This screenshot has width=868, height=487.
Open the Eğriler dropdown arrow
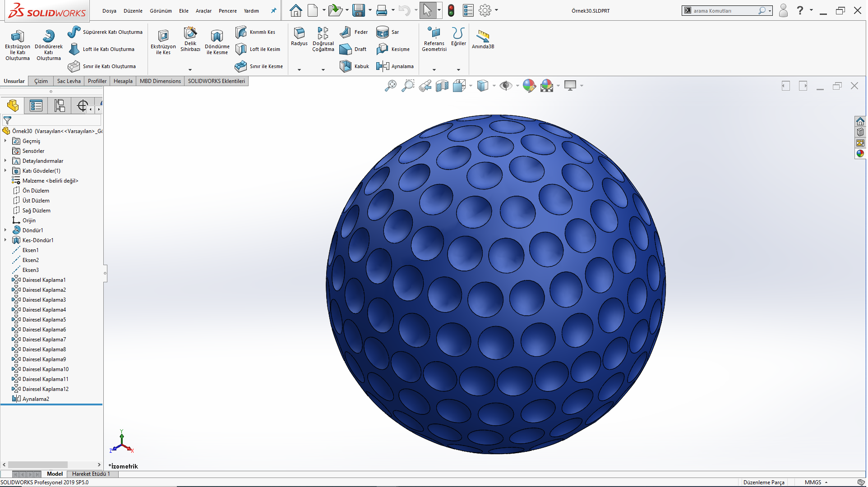[458, 70]
